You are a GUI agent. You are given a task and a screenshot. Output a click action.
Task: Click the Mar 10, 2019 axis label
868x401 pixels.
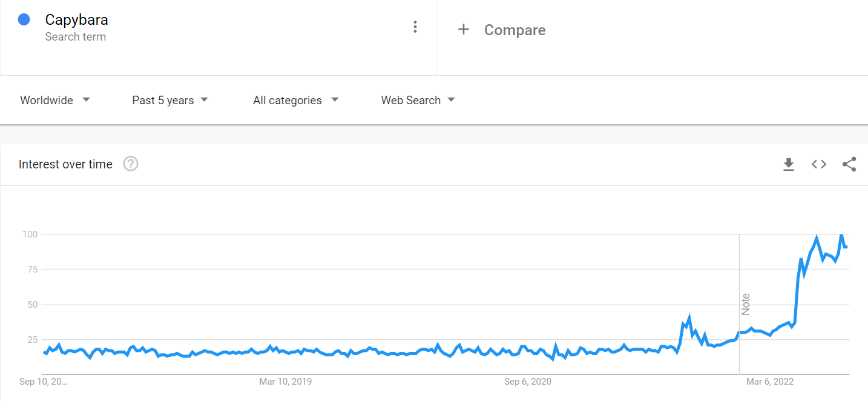[286, 381]
